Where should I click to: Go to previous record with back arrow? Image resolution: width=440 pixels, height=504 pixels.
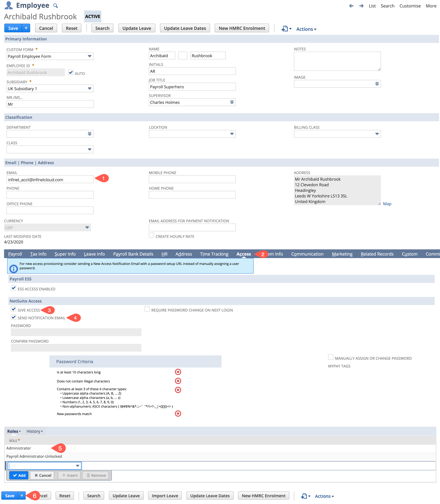(x=352, y=6)
